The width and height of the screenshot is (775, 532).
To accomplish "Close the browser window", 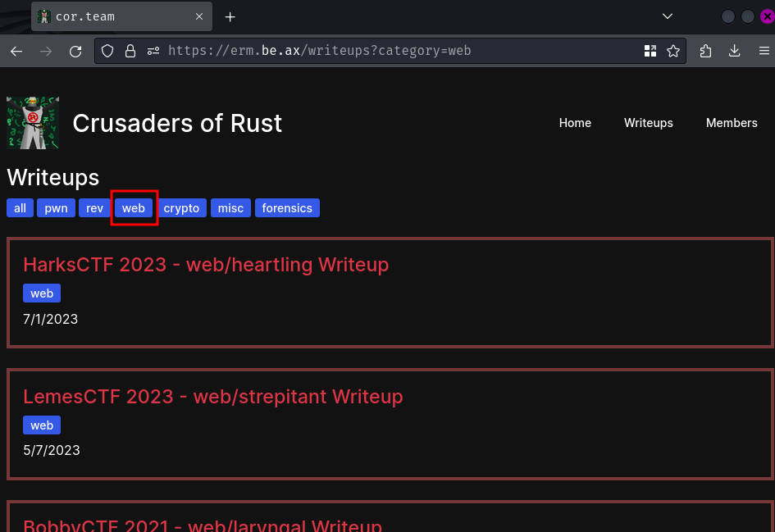I will 767,16.
